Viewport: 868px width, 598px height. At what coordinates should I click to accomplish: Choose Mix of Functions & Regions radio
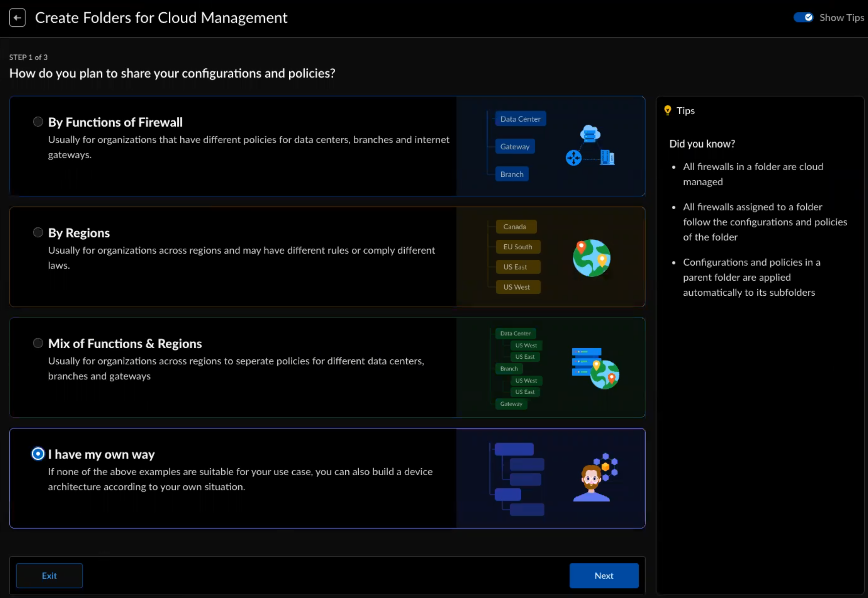tap(38, 343)
